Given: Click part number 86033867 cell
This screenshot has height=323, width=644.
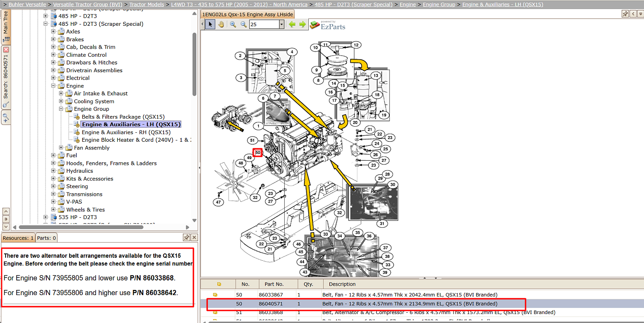Looking at the screenshot, I should (270, 295).
